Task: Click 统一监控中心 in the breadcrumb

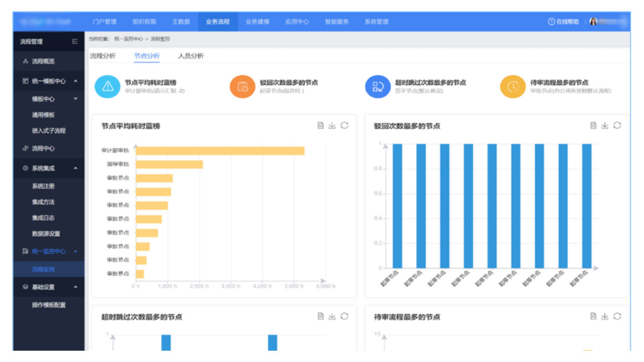Action: [x=129, y=39]
